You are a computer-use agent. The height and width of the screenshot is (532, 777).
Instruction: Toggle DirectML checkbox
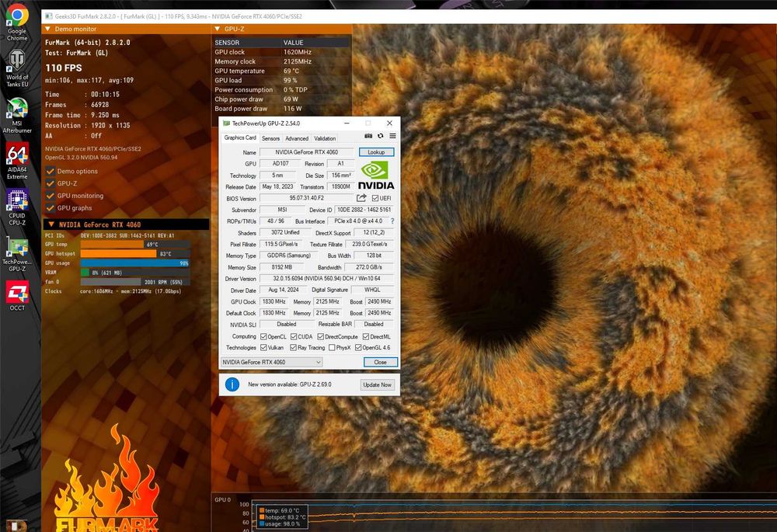[x=366, y=337]
